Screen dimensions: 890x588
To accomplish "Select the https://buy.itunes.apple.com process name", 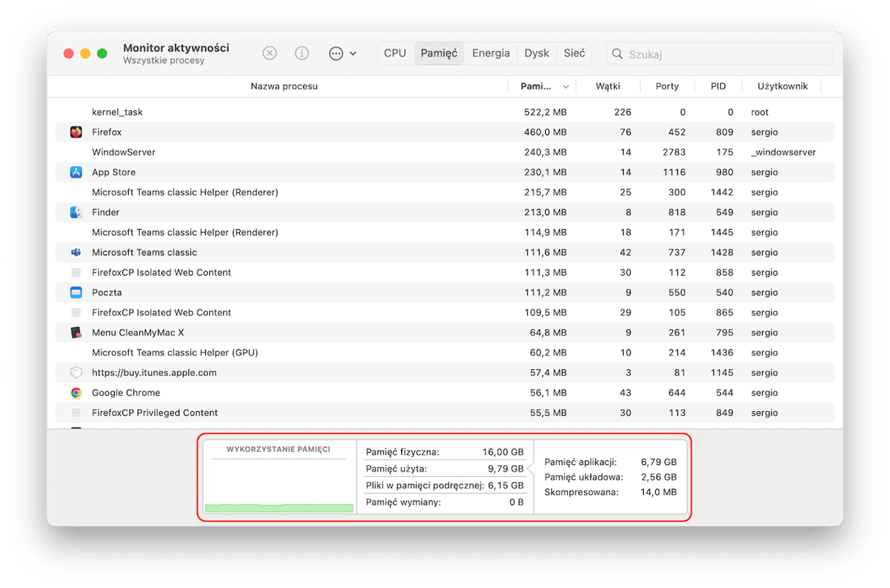I will tap(154, 372).
